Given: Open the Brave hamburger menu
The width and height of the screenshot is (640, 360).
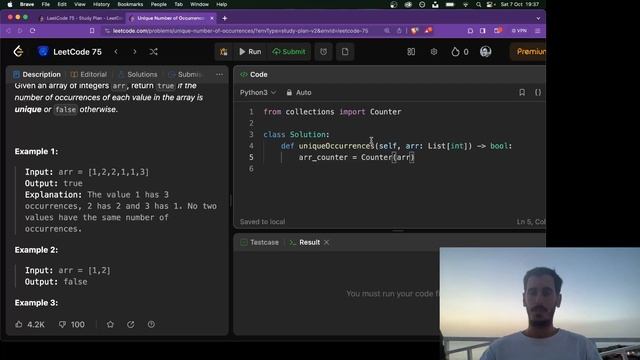Looking at the screenshot, I should (538, 31).
